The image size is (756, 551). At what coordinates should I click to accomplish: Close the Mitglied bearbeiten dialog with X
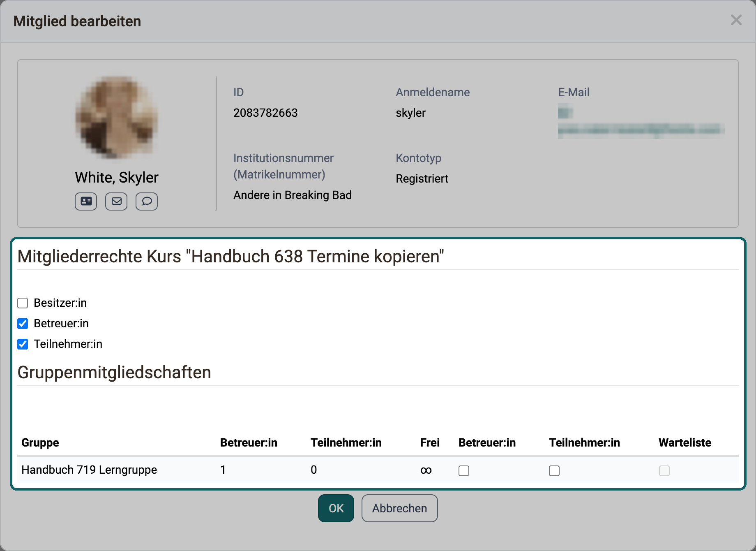(736, 20)
